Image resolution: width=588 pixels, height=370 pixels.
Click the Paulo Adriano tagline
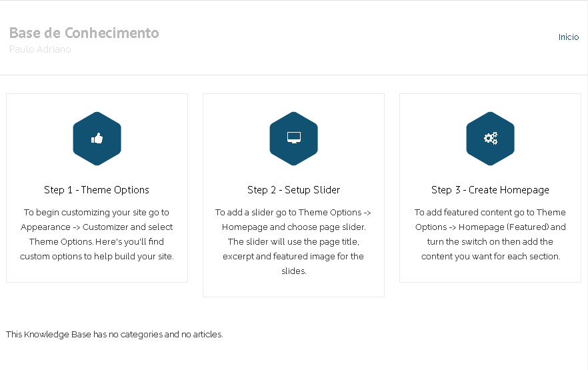[x=40, y=49]
